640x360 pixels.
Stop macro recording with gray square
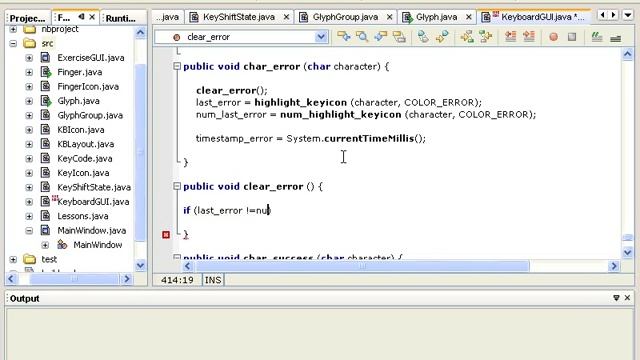tap(572, 37)
